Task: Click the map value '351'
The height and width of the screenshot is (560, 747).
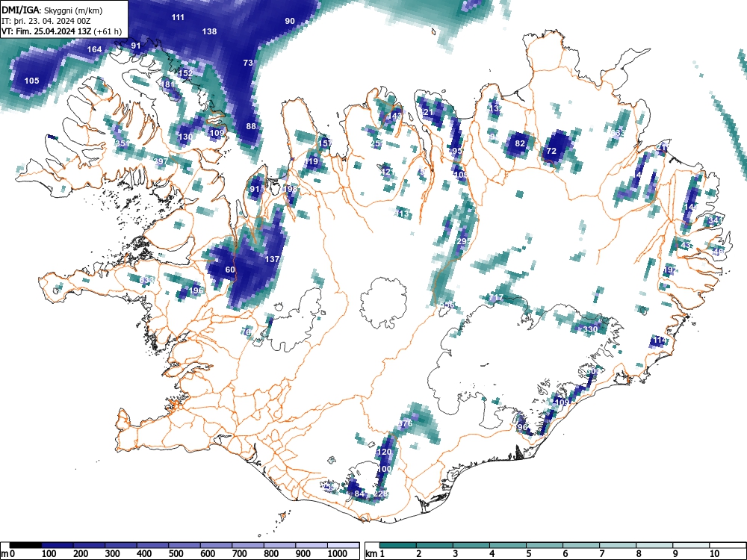Action: [122, 143]
